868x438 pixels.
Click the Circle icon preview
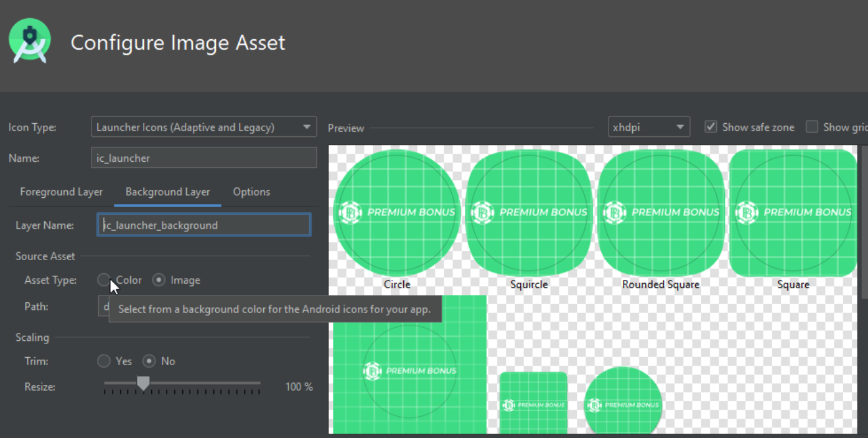[397, 212]
